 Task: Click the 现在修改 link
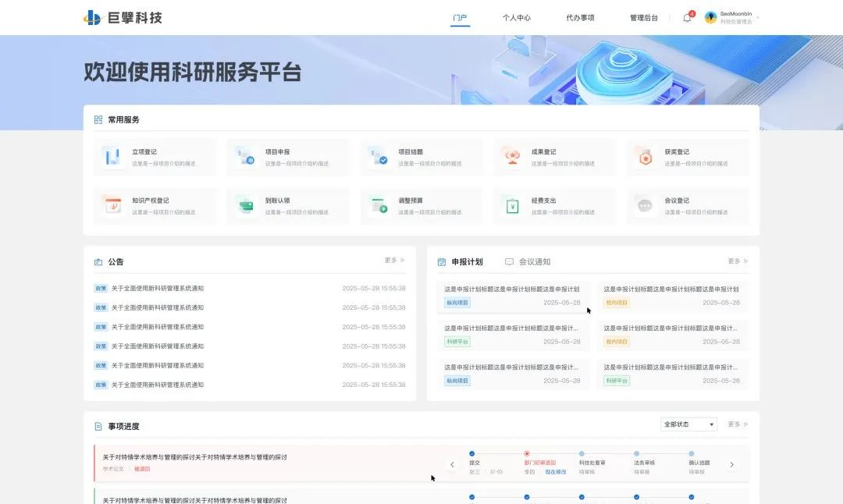tap(556, 472)
